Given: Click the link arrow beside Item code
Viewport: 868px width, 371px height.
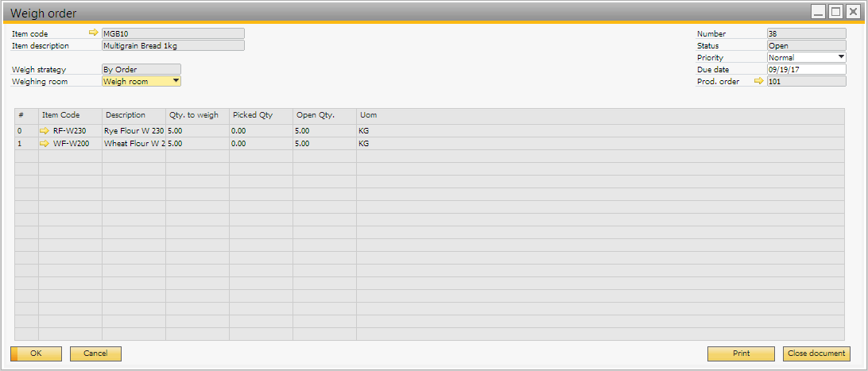Looking at the screenshot, I should tap(94, 33).
